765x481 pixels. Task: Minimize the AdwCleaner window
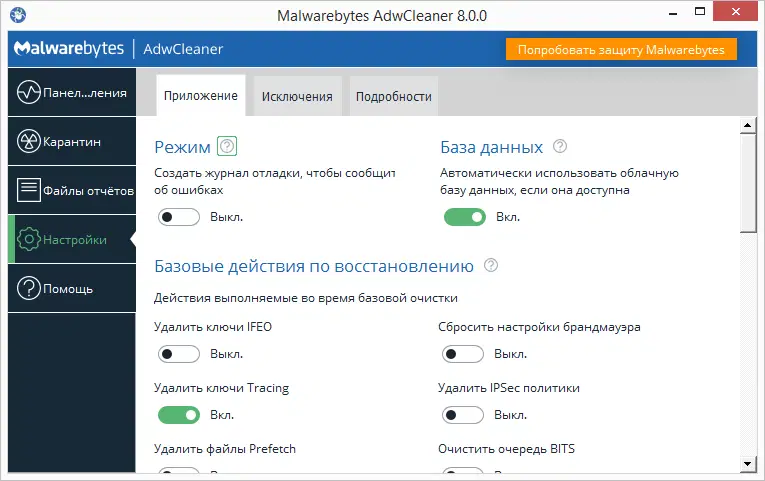[x=673, y=13]
